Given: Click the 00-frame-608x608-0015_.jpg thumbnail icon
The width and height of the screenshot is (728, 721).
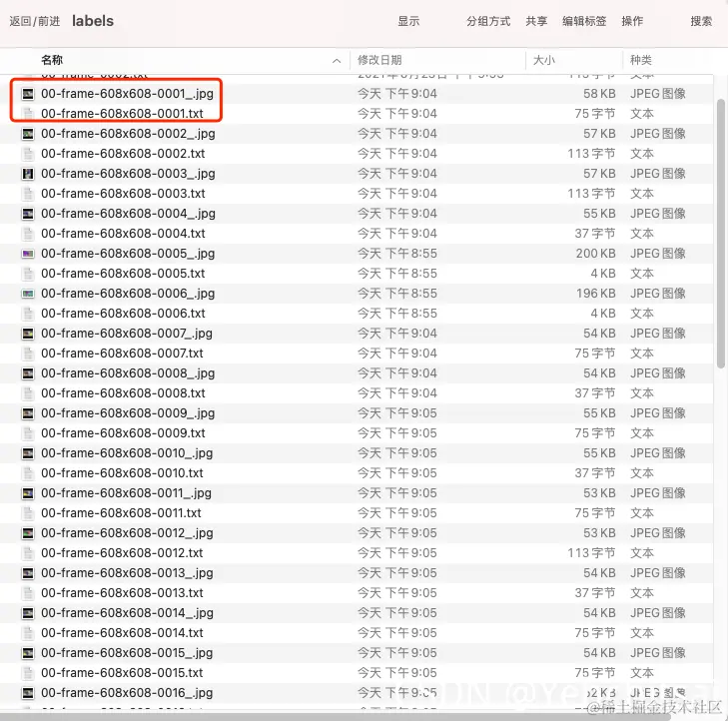Looking at the screenshot, I should click(28, 653).
